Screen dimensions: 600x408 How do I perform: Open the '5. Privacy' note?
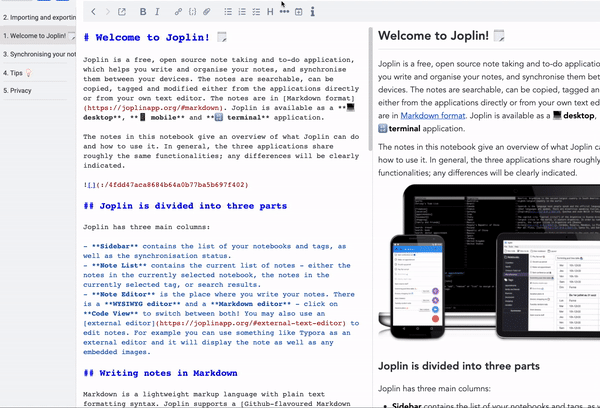(38, 91)
